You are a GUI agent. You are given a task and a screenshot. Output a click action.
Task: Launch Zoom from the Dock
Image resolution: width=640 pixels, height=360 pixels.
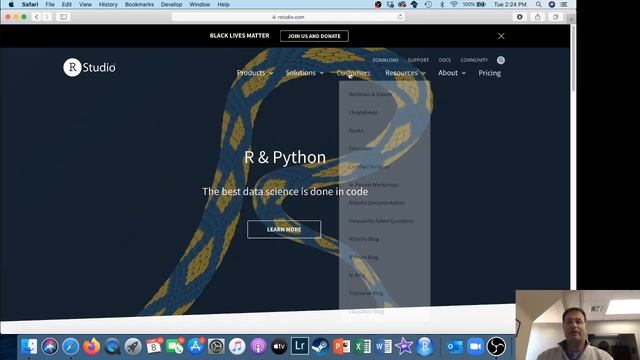(475, 347)
